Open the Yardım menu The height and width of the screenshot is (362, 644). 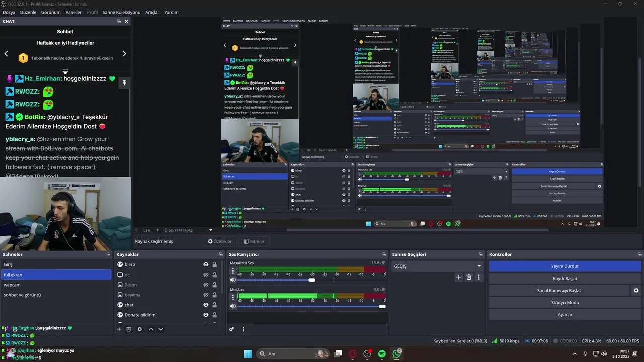click(171, 12)
